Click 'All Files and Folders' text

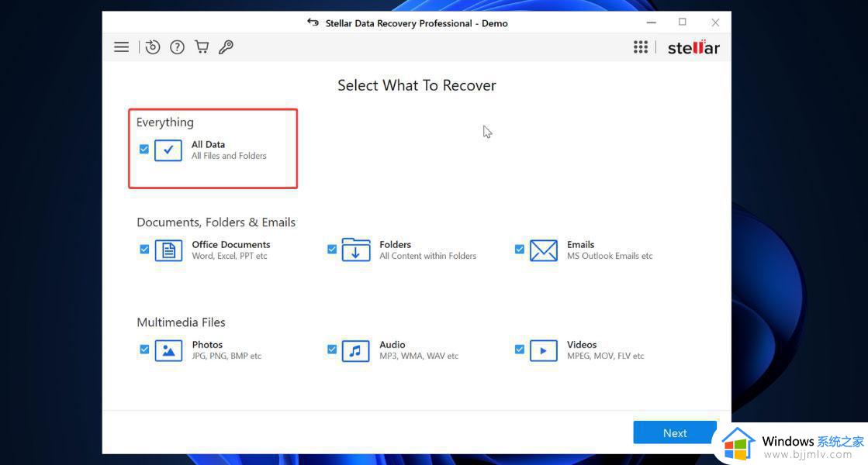(x=229, y=156)
